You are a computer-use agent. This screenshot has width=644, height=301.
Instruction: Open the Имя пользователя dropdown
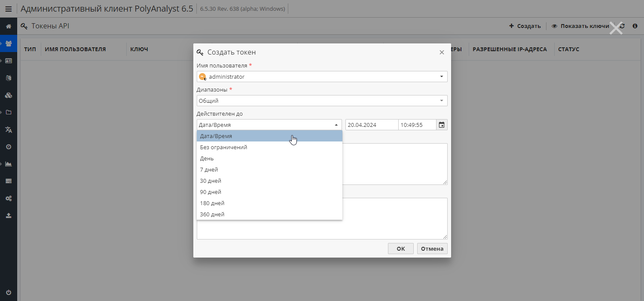tap(322, 77)
